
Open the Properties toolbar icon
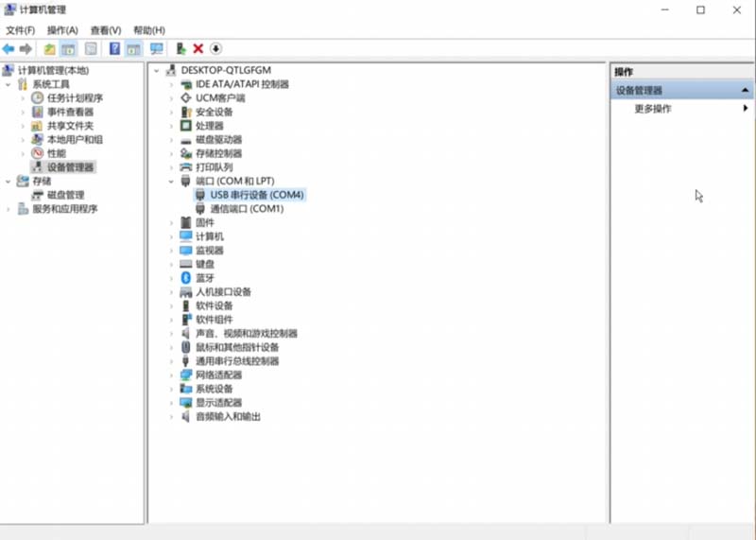click(x=91, y=49)
